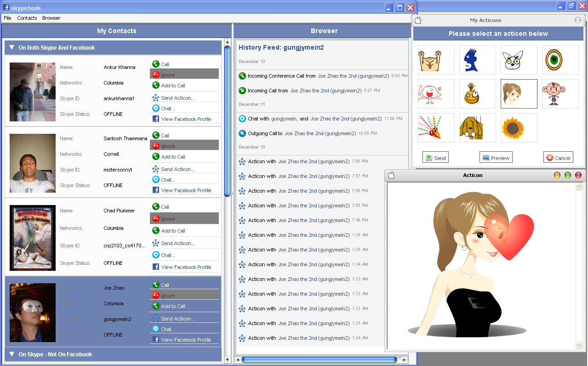Viewport: 588px width, 366px height.
Task: Pick the brown-haired girl acticon
Action: (519, 94)
